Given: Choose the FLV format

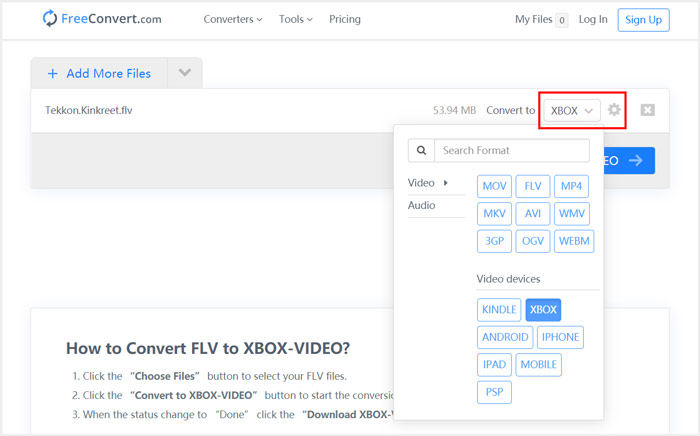Looking at the screenshot, I should pos(533,186).
